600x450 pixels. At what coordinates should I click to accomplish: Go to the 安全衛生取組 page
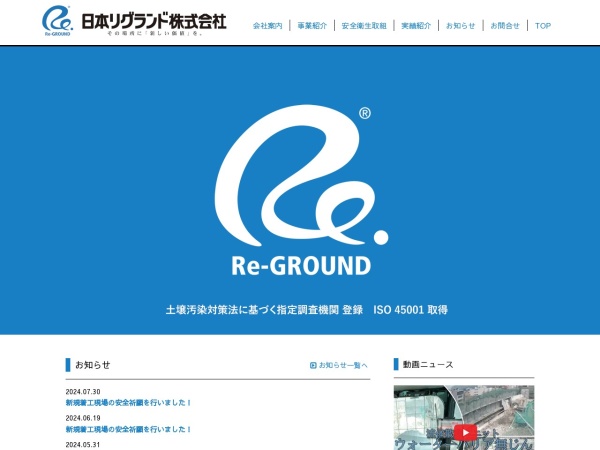(x=364, y=26)
